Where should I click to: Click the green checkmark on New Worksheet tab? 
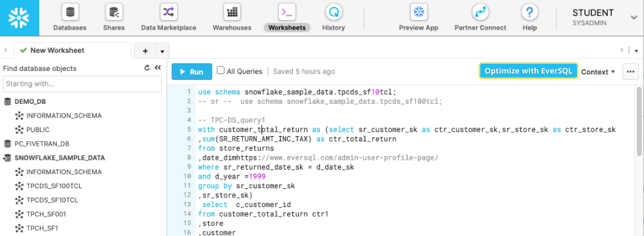click(23, 50)
